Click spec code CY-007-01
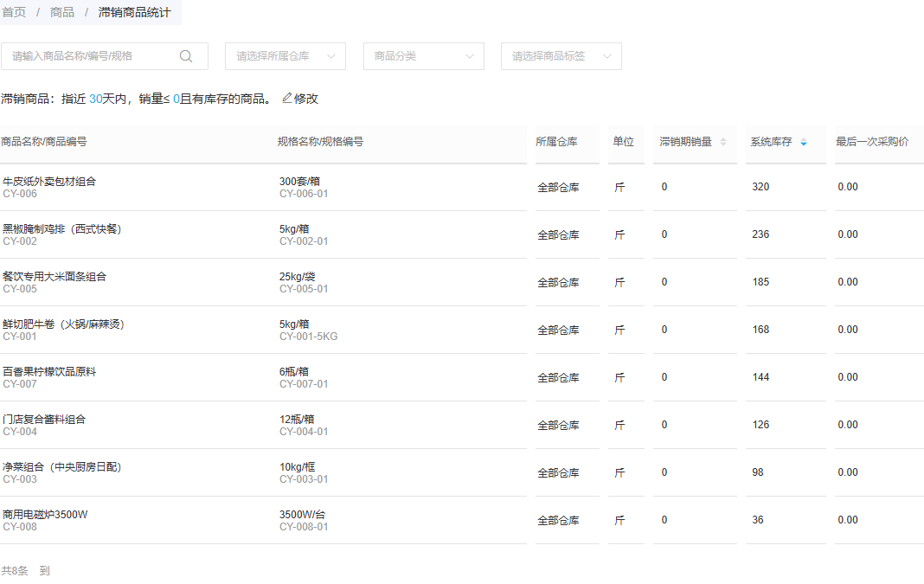Screen dimensions: 924x584 pyautogui.click(x=304, y=384)
